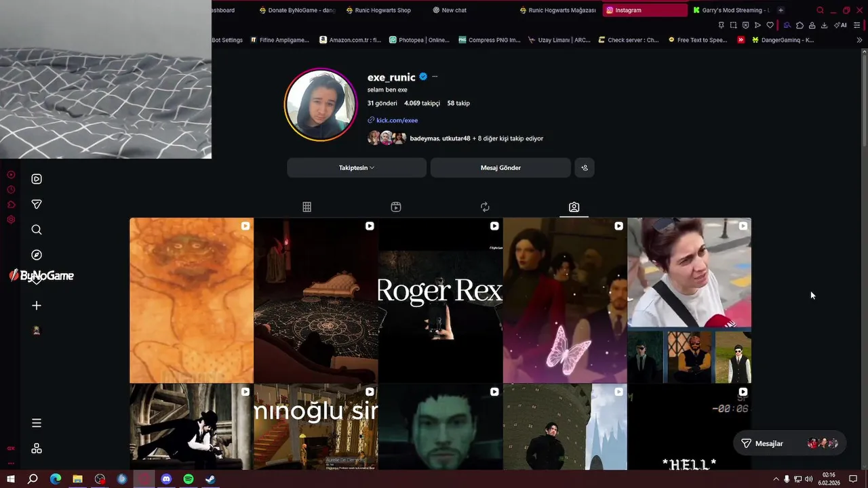Viewport: 868px width, 488px height.
Task: Open the Photopea bookmark
Action: (419, 40)
